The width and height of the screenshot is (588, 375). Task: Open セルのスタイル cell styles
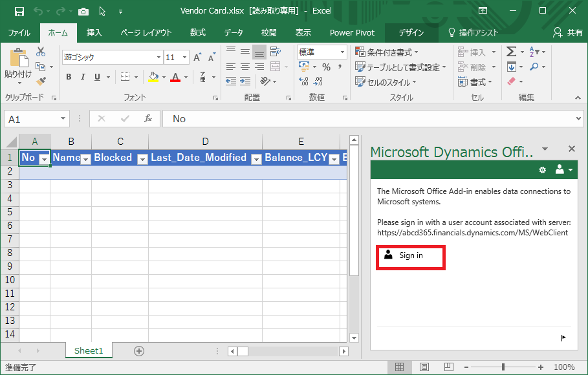pos(386,81)
